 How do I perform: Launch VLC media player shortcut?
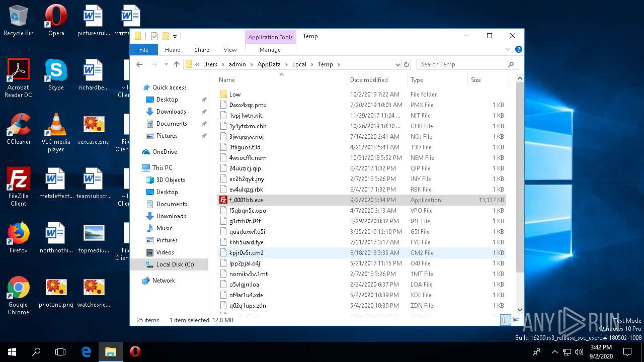(56, 133)
